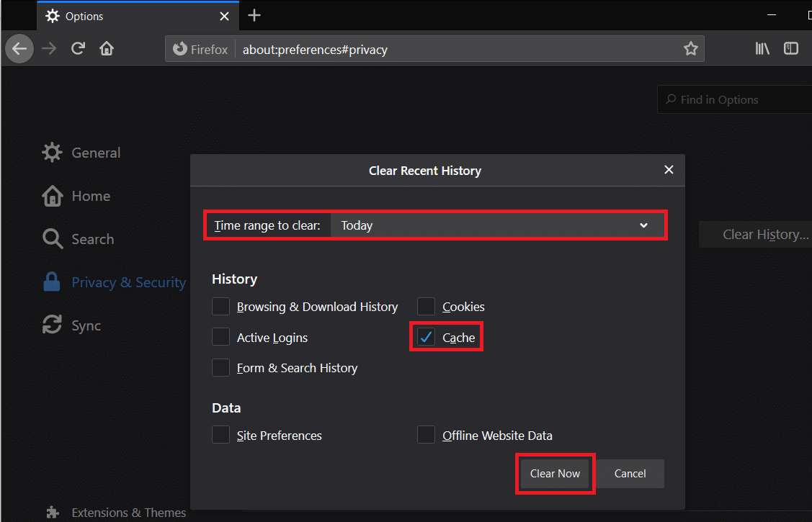Switch to the Options tab

(x=115, y=15)
